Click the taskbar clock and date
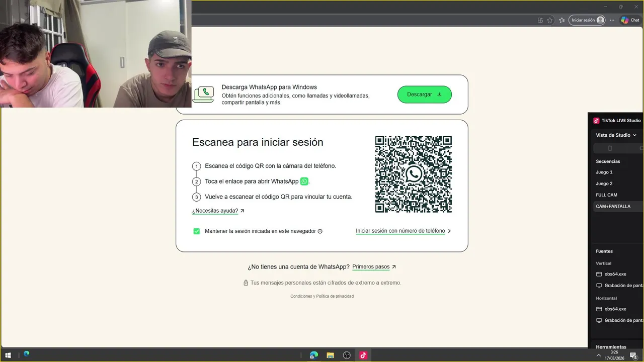644x362 pixels. pyautogui.click(x=614, y=355)
